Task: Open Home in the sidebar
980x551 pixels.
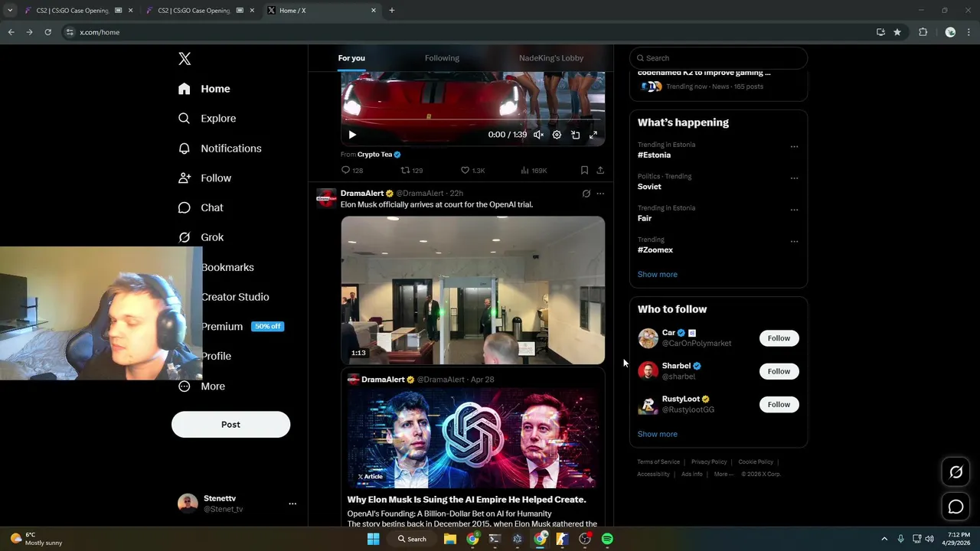Action: (x=204, y=89)
